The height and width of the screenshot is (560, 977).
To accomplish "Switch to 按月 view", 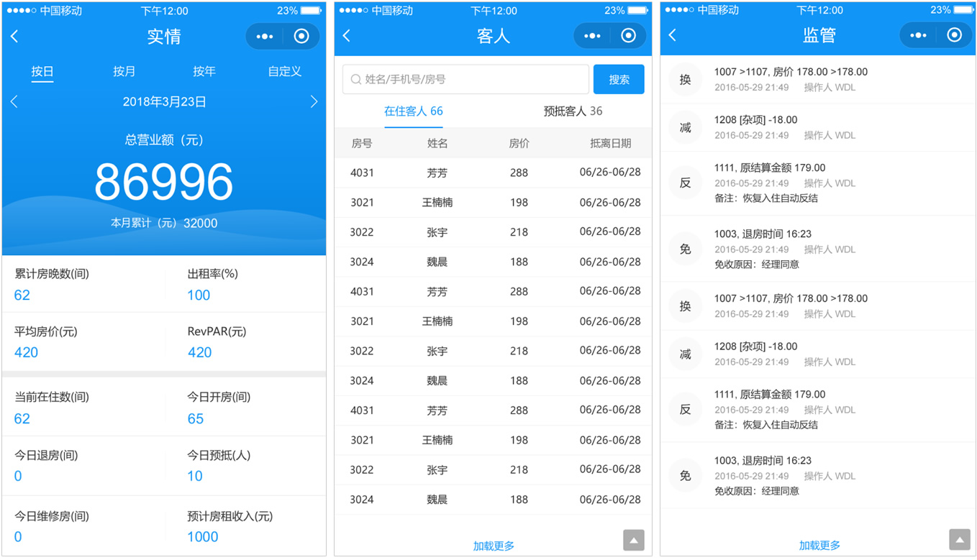I will (x=124, y=71).
